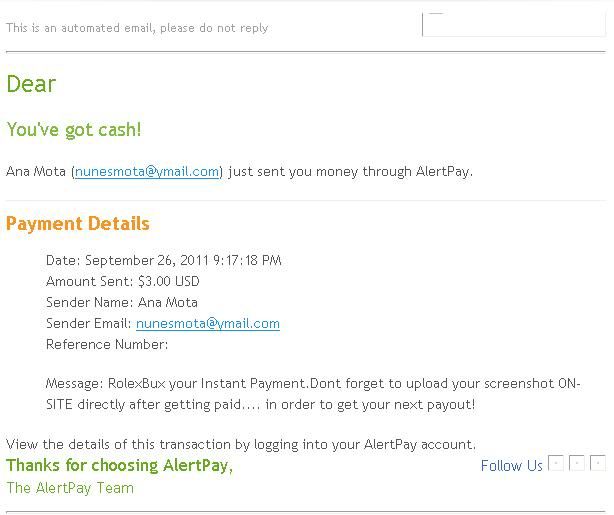
Task: Click the Dear greeting heading
Action: [x=31, y=84]
